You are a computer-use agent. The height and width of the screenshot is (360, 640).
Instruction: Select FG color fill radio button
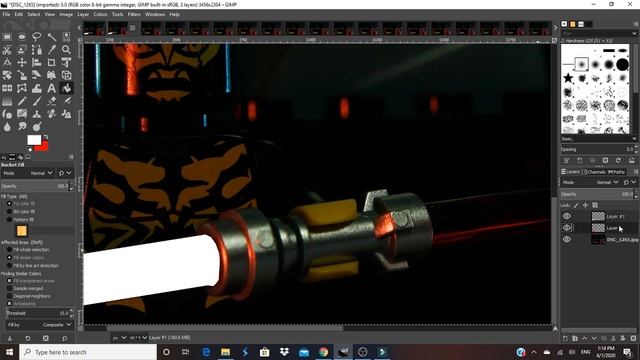point(9,203)
